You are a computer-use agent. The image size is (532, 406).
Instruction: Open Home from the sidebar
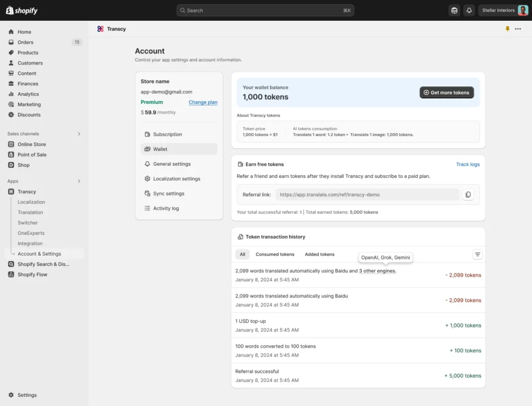point(24,32)
